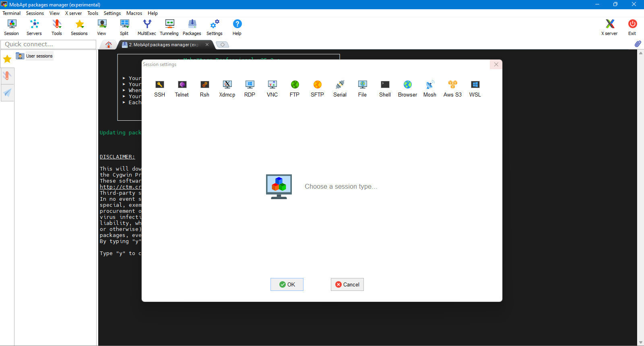Select the MobApt packages manager tab
The width and height of the screenshot is (644, 346).
pos(165,45)
